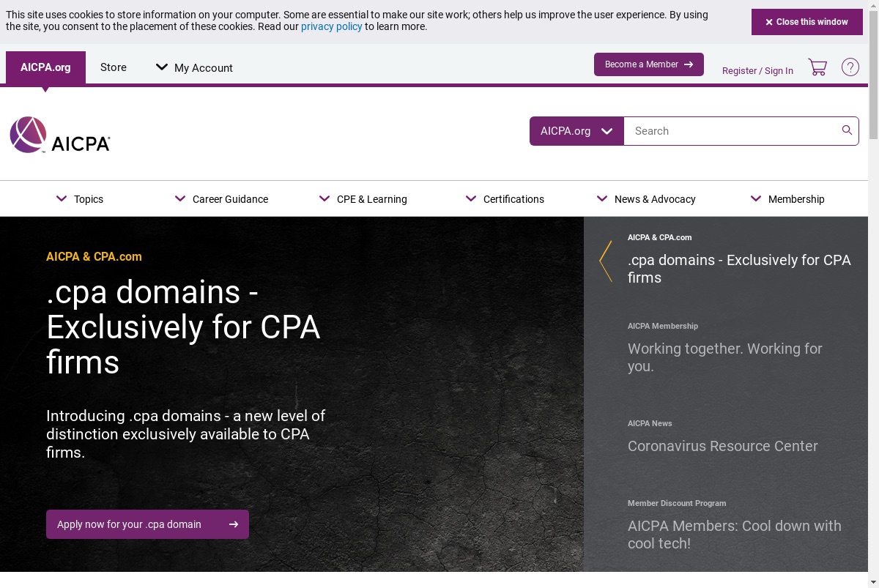Expand the Career Guidance menu
The image size is (879, 588).
221,199
